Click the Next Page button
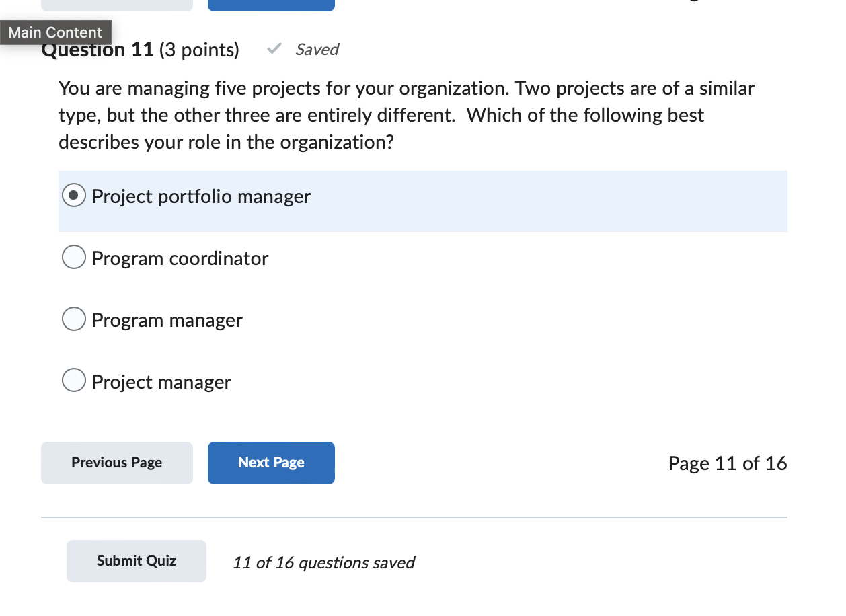846x616 pixels. point(271,463)
